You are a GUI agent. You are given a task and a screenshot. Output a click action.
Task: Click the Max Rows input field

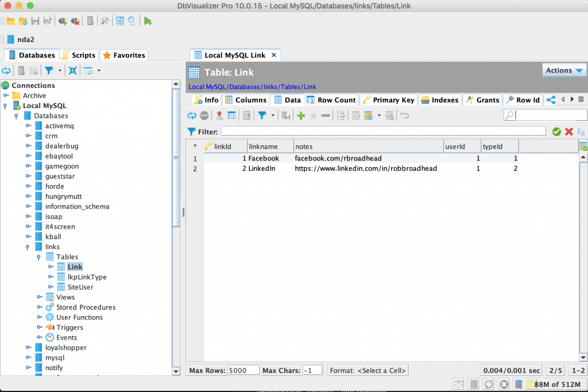(243, 370)
